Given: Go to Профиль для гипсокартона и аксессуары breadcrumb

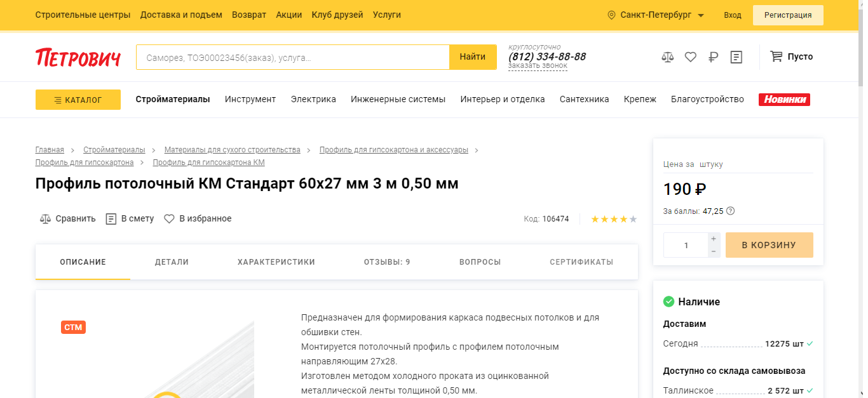Looking at the screenshot, I should click(x=394, y=150).
